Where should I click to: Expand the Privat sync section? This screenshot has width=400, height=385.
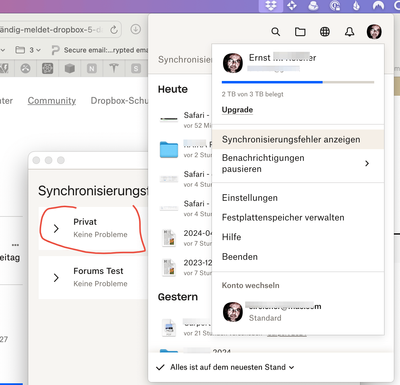[x=56, y=228]
